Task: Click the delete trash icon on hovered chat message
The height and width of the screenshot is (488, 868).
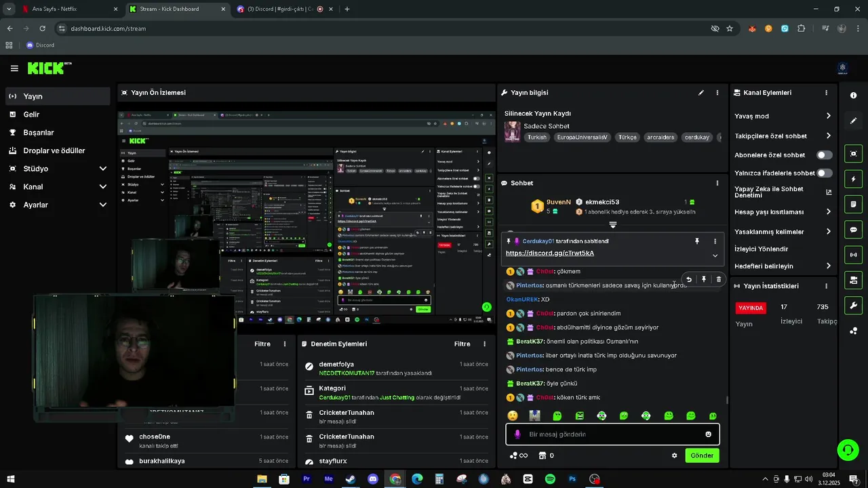Action: coord(719,279)
